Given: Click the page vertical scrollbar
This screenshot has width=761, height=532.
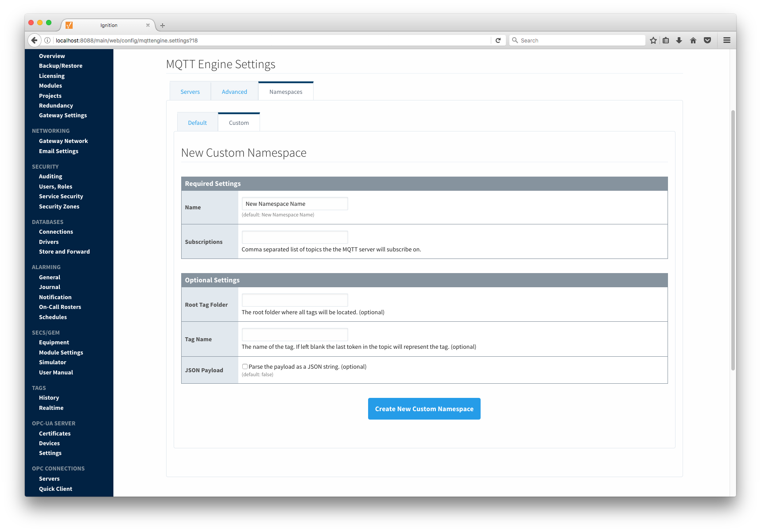Looking at the screenshot, I should tap(733, 240).
